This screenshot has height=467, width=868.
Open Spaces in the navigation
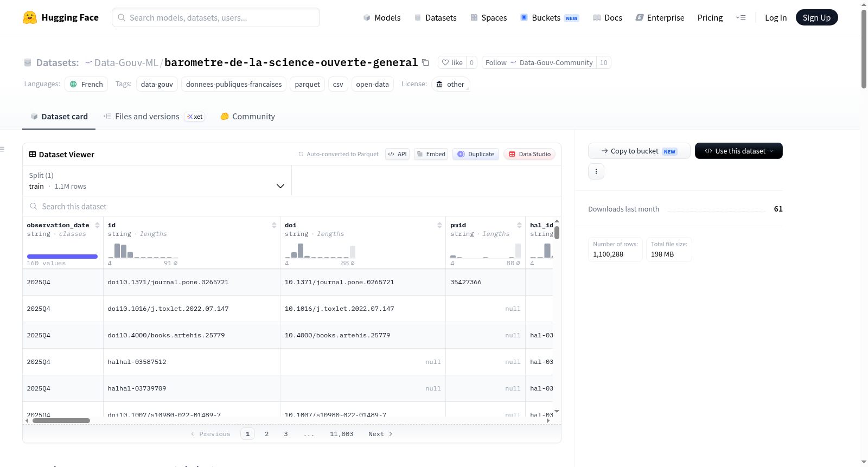(x=488, y=17)
